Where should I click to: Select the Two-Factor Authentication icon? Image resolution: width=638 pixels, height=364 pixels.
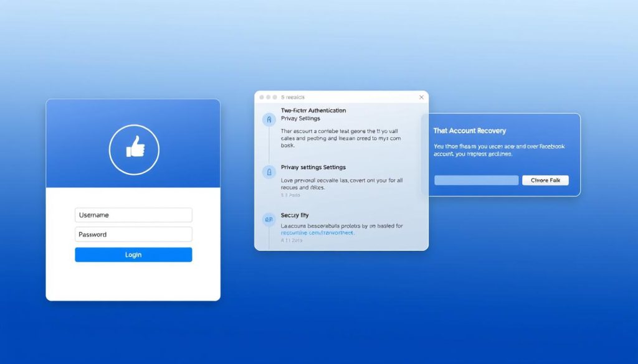coord(269,120)
